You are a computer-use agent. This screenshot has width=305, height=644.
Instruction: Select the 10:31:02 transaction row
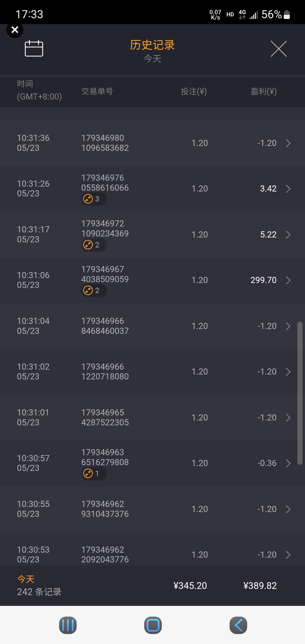(150, 372)
